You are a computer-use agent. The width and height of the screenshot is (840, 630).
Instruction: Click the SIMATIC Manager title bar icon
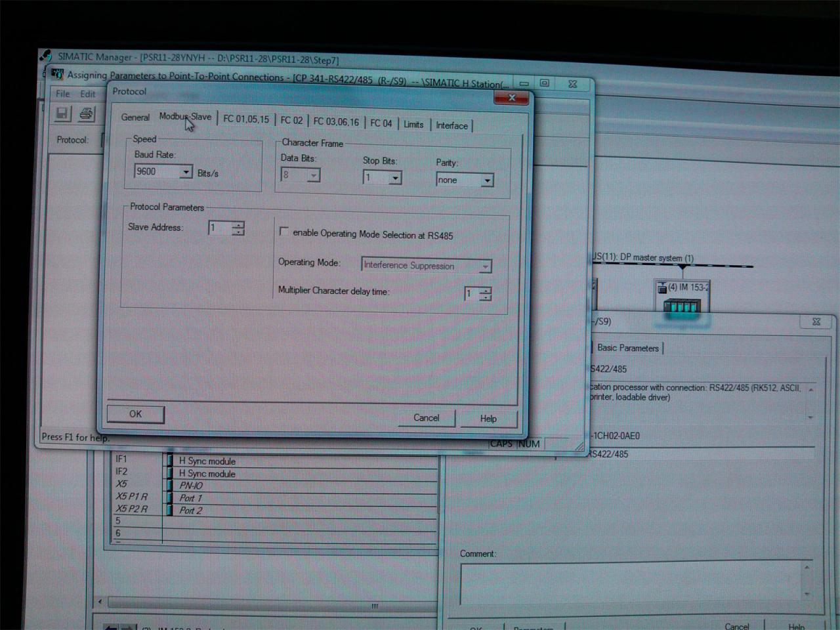coord(46,56)
